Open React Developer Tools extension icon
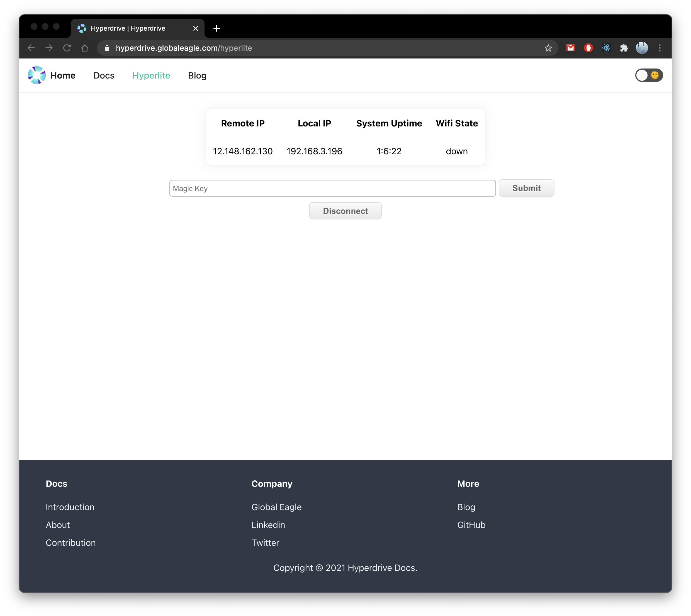The image size is (691, 616). click(606, 48)
